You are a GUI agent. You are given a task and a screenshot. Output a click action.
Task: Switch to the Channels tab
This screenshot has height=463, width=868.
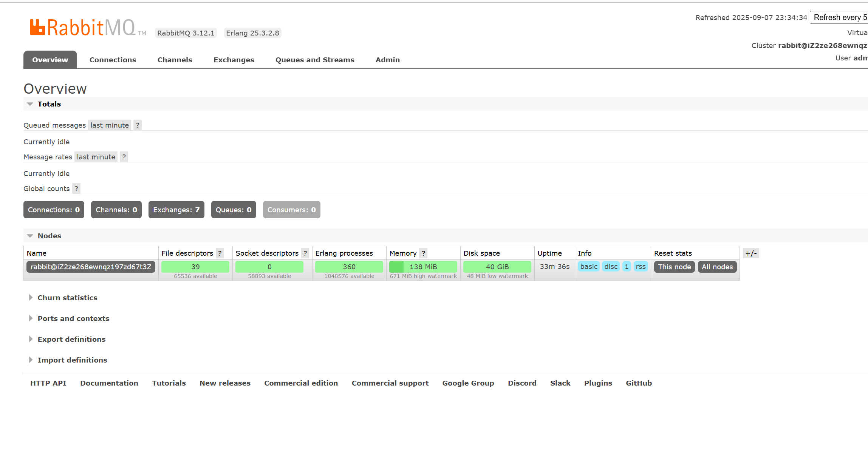coord(175,60)
